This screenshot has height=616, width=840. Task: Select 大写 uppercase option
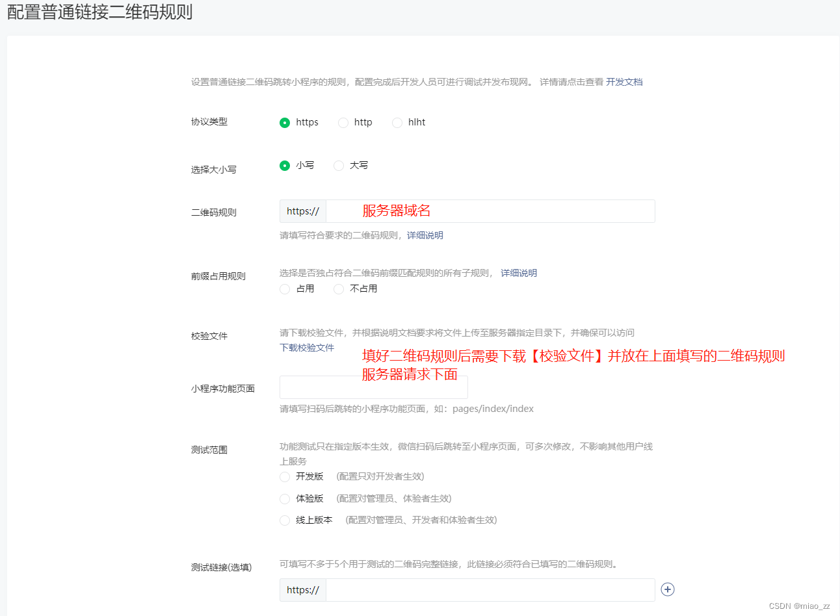click(x=339, y=166)
